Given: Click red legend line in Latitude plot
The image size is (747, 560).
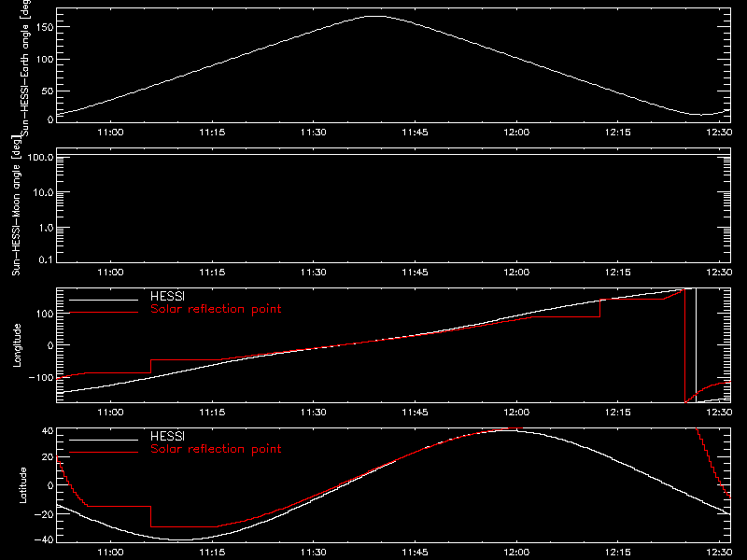Looking at the screenshot, I should pos(104,453).
